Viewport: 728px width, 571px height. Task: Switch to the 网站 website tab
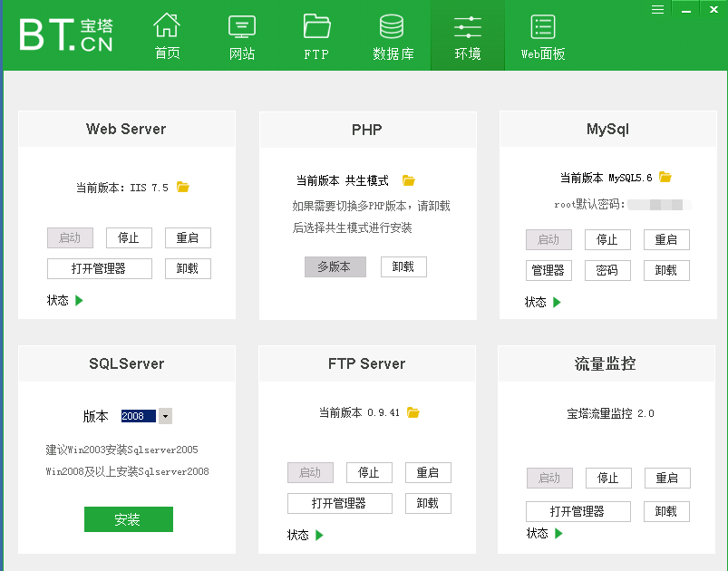tap(242, 36)
